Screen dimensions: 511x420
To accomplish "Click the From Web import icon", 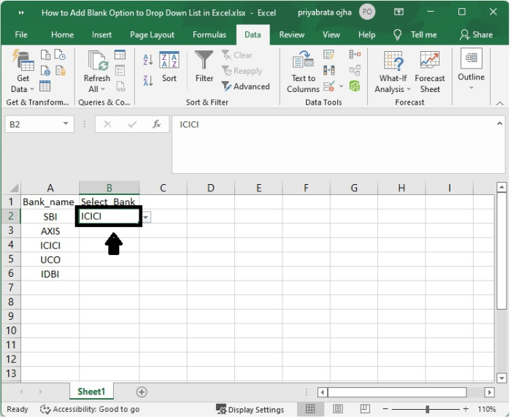I will click(x=45, y=70).
